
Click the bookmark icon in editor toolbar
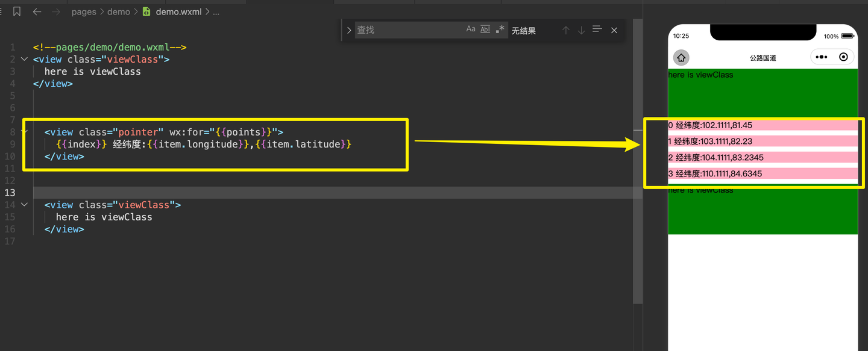[17, 11]
